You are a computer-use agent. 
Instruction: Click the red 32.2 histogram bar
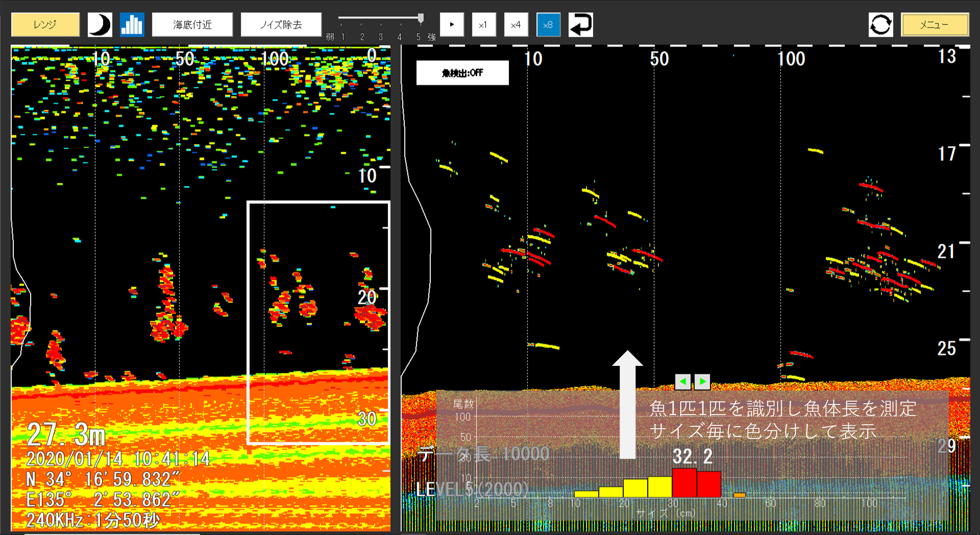pos(684,482)
